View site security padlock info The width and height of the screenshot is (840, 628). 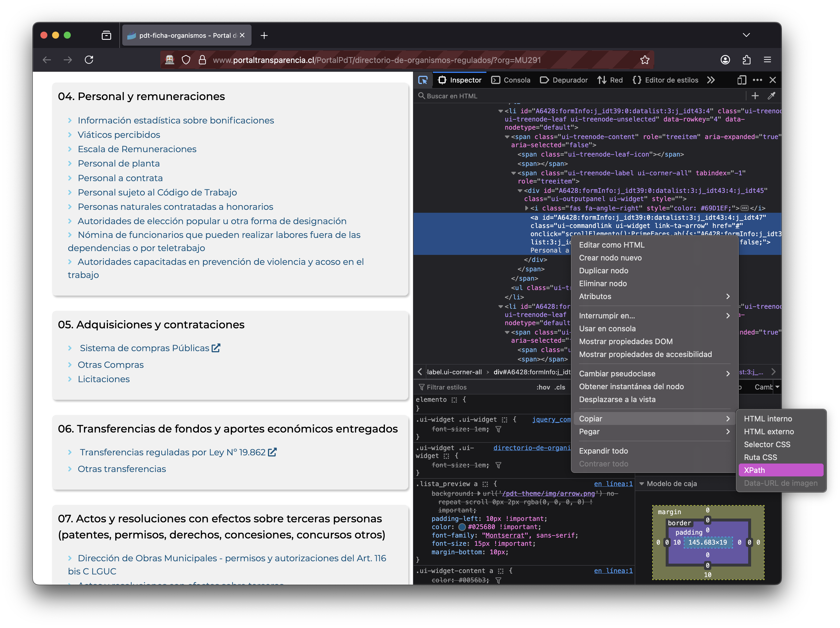pyautogui.click(x=202, y=60)
